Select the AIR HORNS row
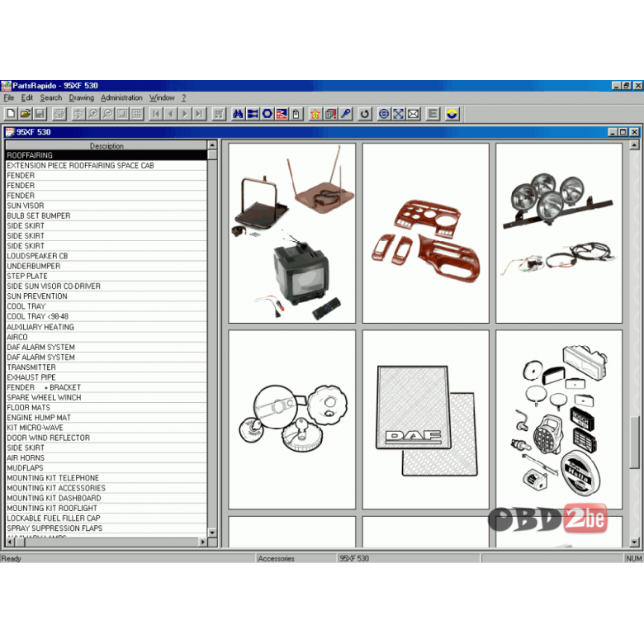Screen dimensions: 644x644 pos(107,458)
